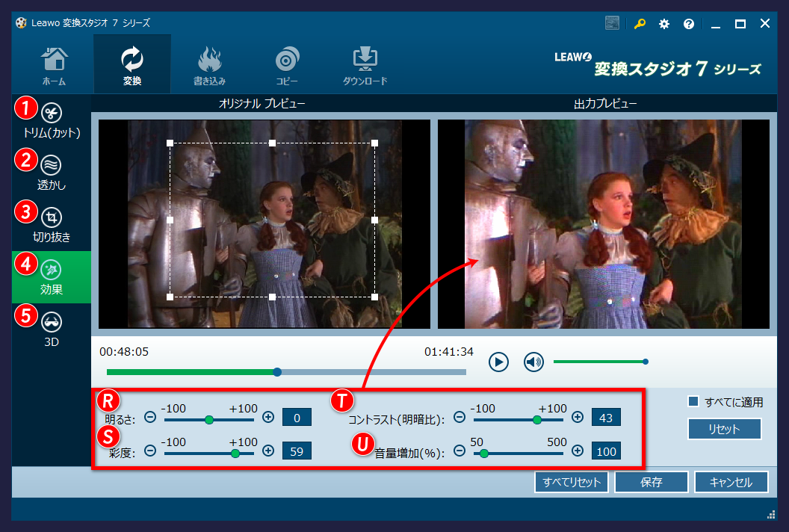Enable the すべてに適用 checkbox
The width and height of the screenshot is (789, 532).
(x=693, y=402)
